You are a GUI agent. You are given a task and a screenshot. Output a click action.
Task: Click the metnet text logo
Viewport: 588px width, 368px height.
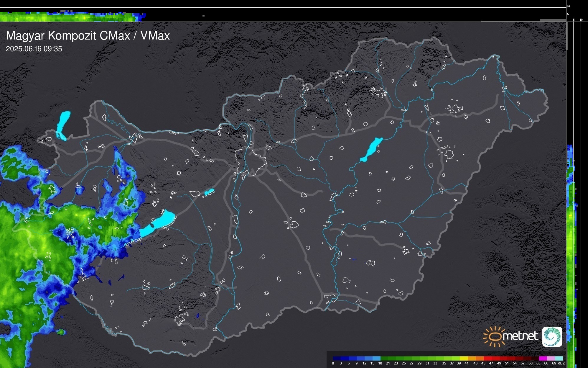point(520,336)
